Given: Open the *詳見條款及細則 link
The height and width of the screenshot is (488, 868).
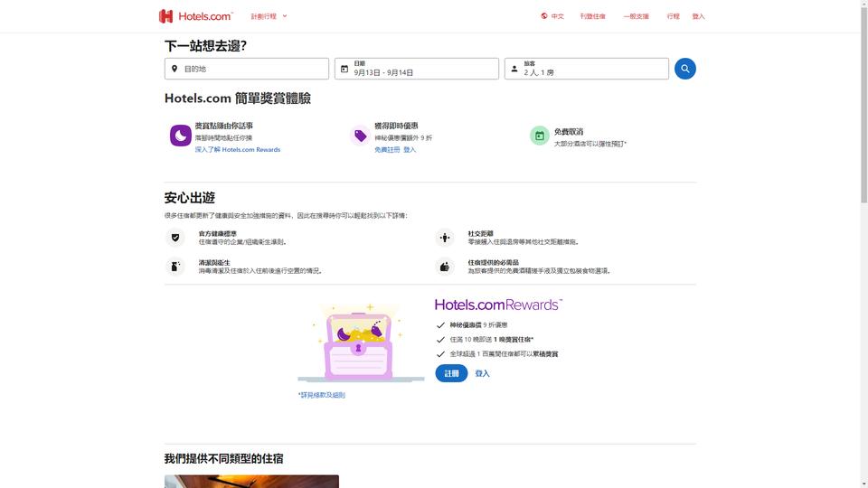Looking at the screenshot, I should pos(322,395).
